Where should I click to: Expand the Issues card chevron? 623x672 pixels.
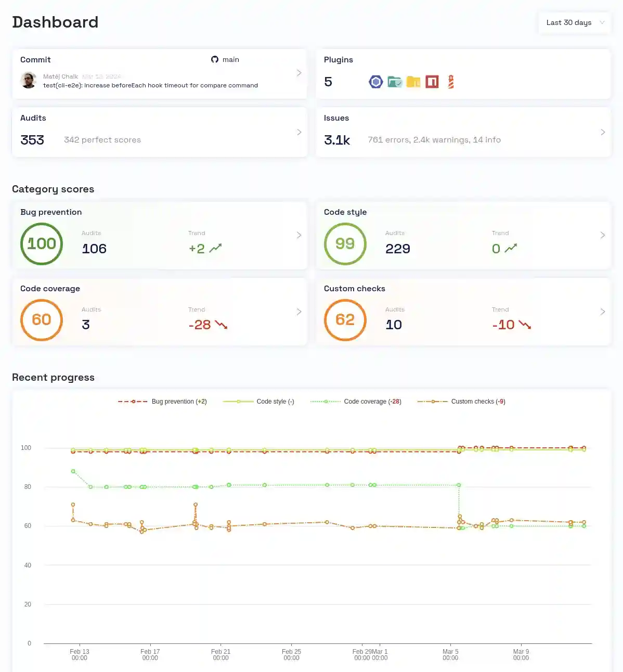click(603, 132)
